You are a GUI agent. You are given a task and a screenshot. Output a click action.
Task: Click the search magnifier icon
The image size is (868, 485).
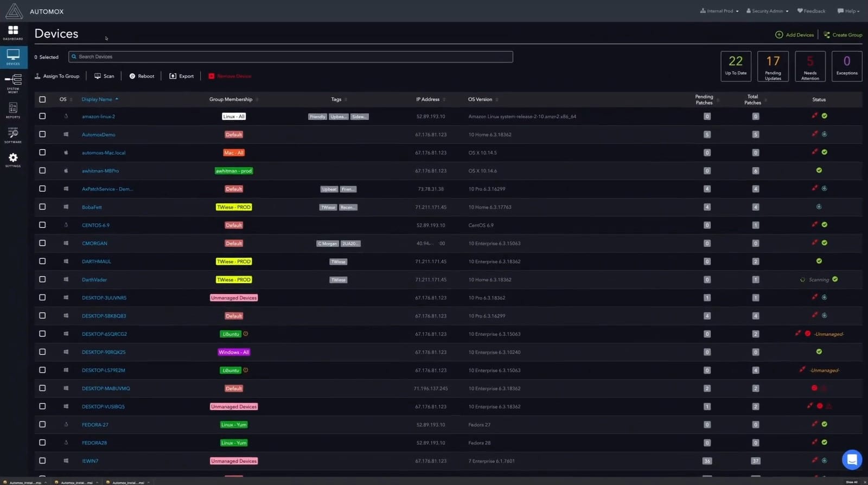pos(74,56)
